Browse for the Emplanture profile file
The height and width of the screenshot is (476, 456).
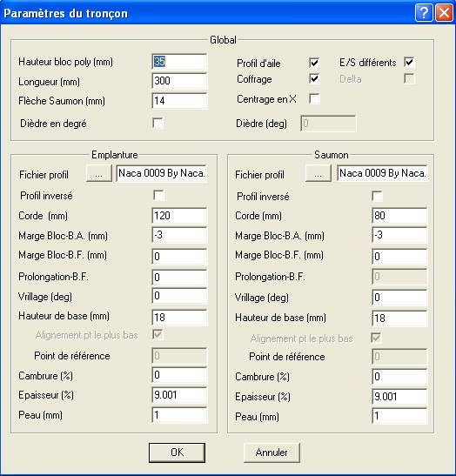tap(99, 174)
